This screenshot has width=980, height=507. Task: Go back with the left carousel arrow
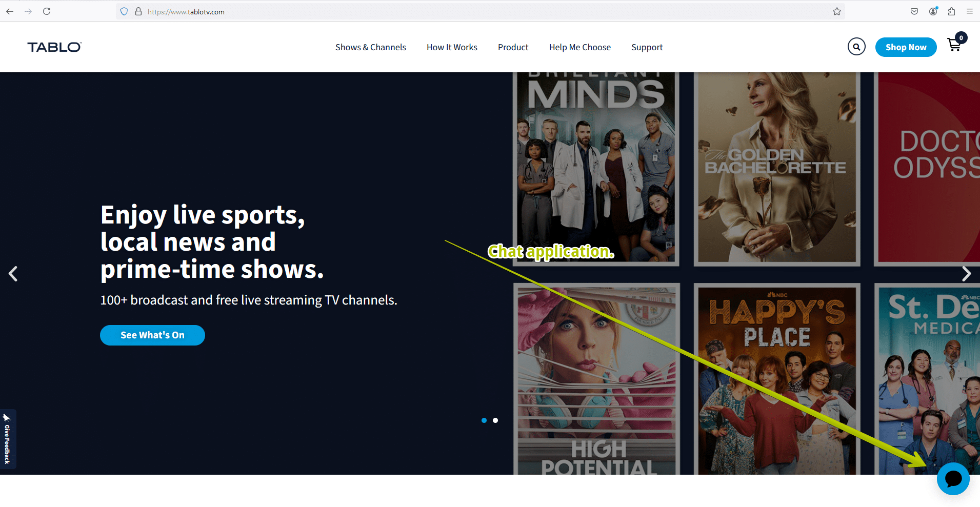[14, 273]
